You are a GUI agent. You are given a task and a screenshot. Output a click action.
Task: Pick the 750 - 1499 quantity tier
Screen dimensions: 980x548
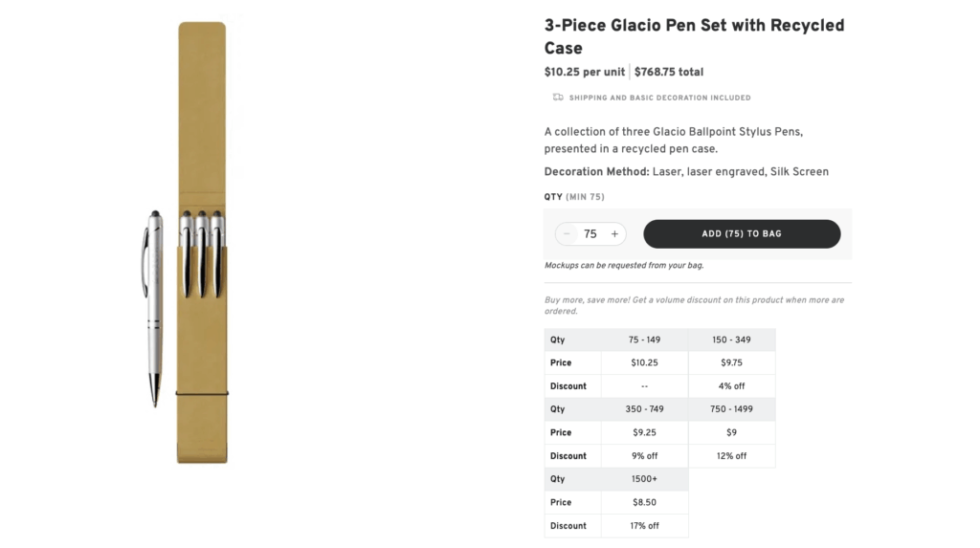pos(731,409)
